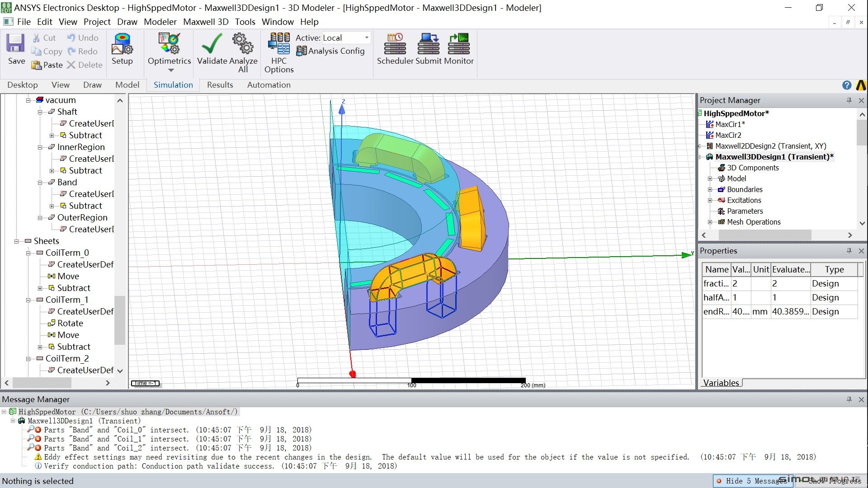
Task: Click the Copy icon
Action: (x=36, y=52)
